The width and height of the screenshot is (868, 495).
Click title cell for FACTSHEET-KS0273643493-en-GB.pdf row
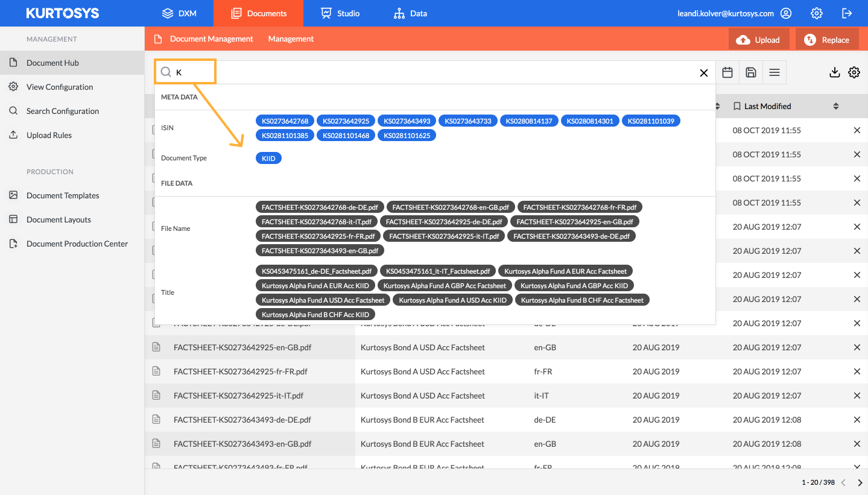coord(422,444)
